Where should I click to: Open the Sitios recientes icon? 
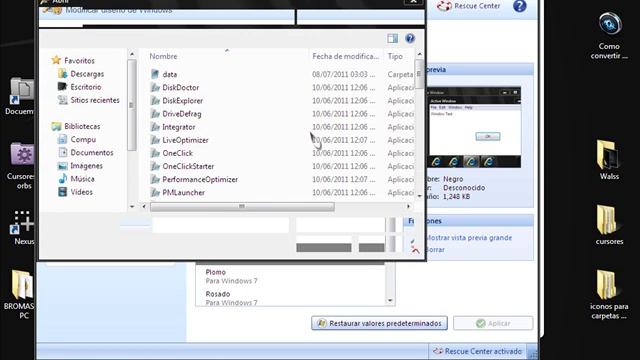(62, 100)
